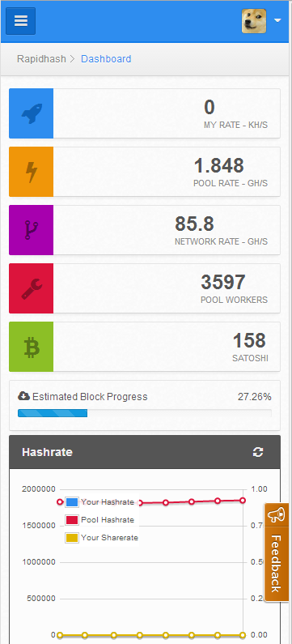Refresh the Hashrate chart
The image size is (292, 644).
[258, 452]
